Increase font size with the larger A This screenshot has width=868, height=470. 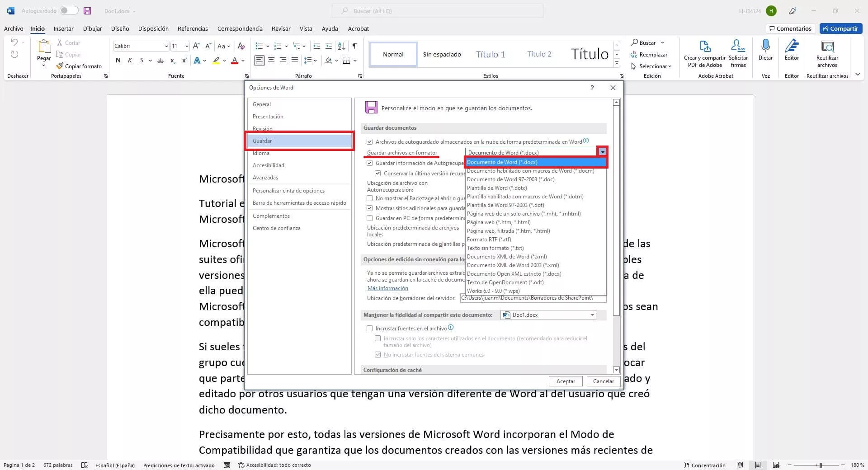click(x=196, y=46)
